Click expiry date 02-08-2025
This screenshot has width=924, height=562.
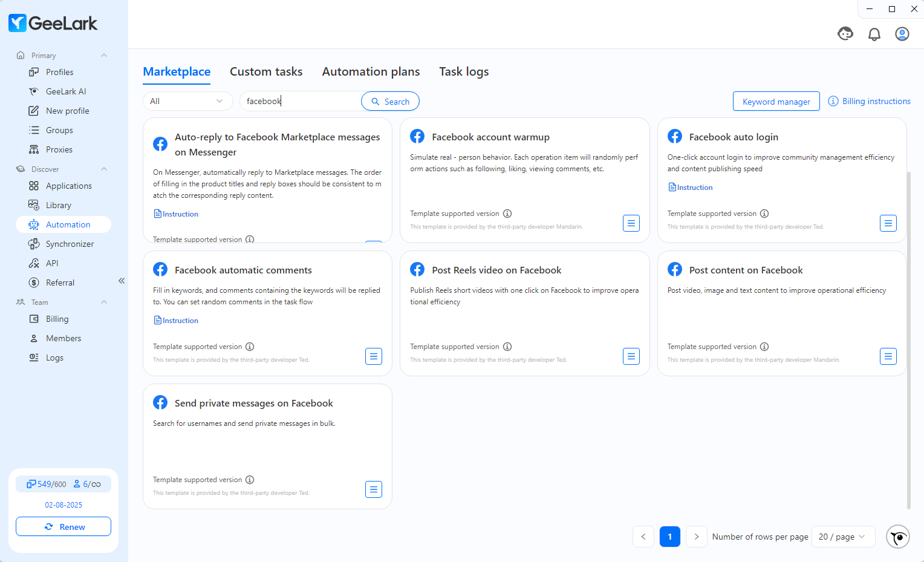pos(63,505)
